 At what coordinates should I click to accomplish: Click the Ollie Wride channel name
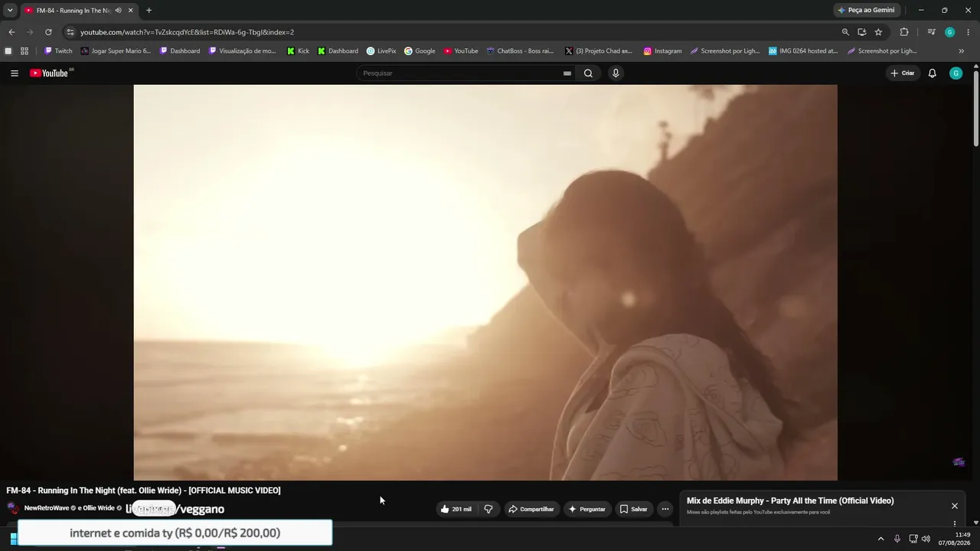(98, 508)
